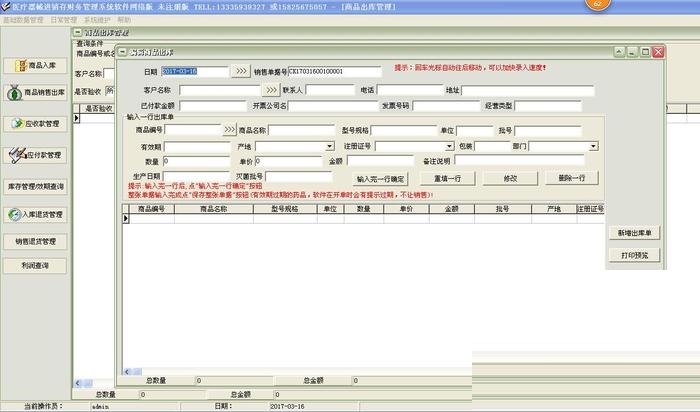Open the 商品销售出库 sidebar module
The height and width of the screenshot is (412, 700).
(36, 93)
